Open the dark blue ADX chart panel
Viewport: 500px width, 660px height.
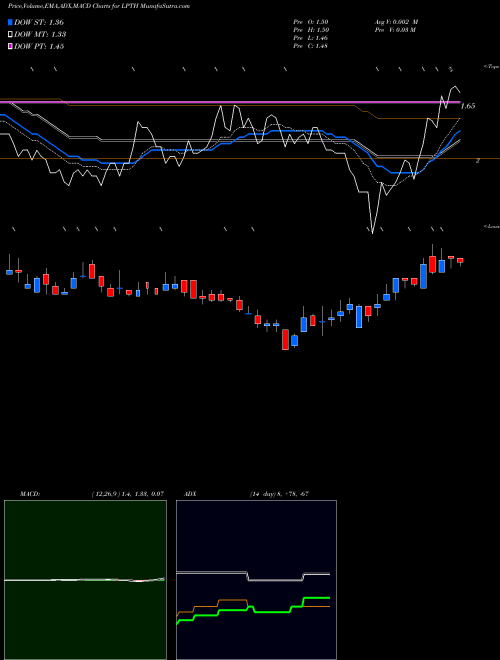(256, 580)
